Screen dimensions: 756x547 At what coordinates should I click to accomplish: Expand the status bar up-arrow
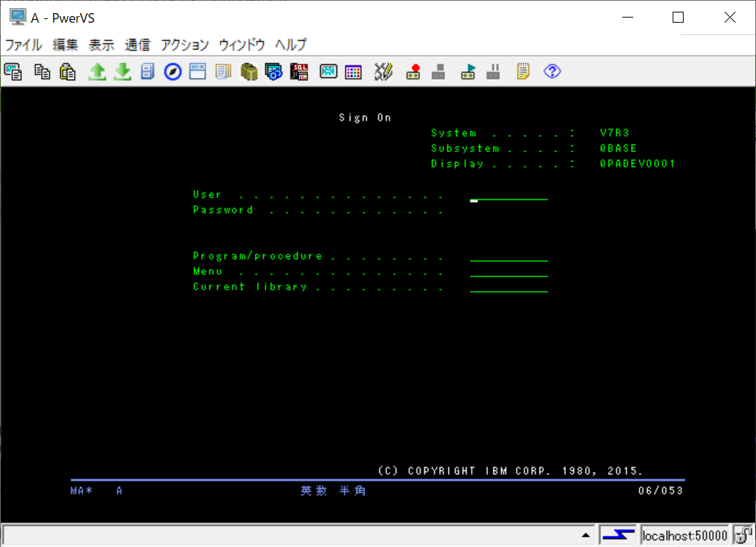coord(586,535)
